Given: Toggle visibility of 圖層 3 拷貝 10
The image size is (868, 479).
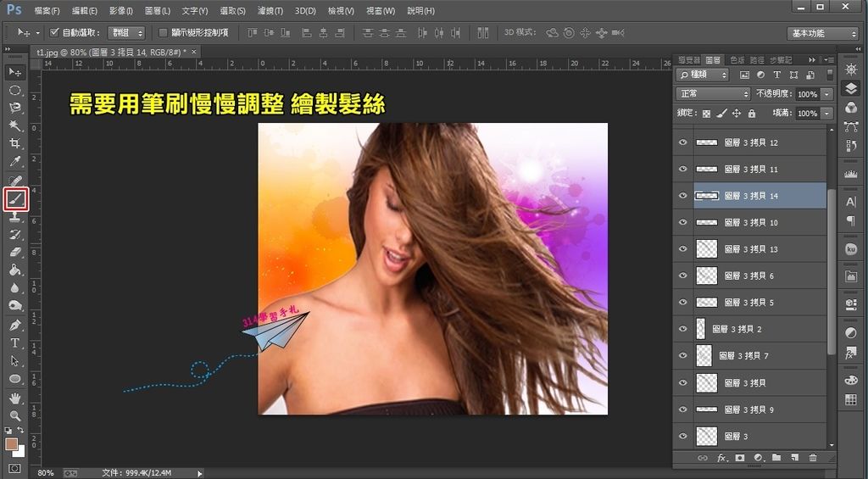Looking at the screenshot, I should tap(682, 222).
